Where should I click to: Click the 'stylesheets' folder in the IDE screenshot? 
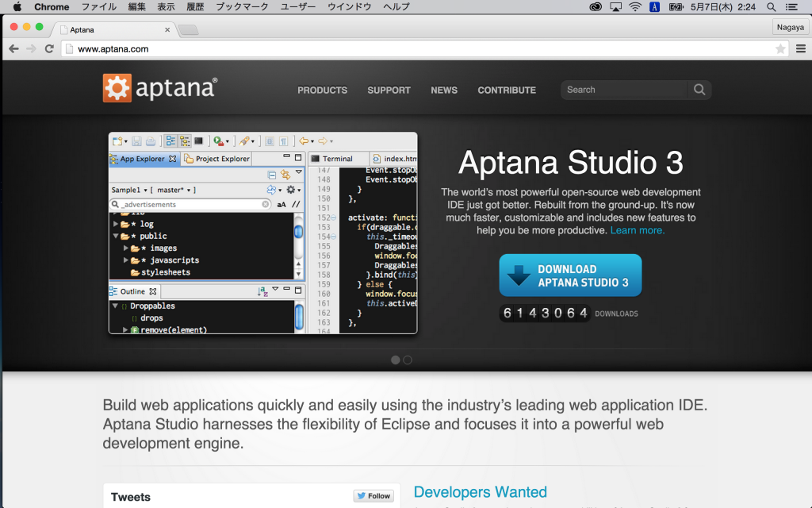[160, 272]
